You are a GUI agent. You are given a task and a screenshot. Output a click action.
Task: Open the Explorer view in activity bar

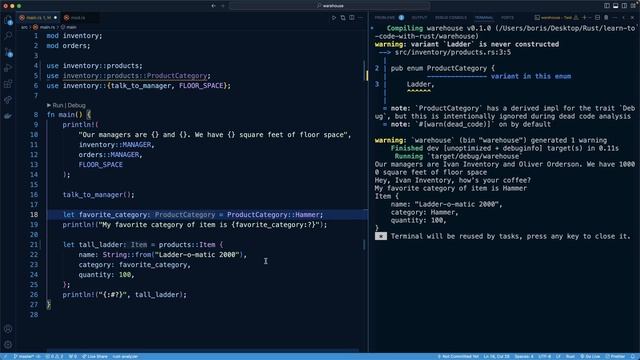(x=8, y=20)
